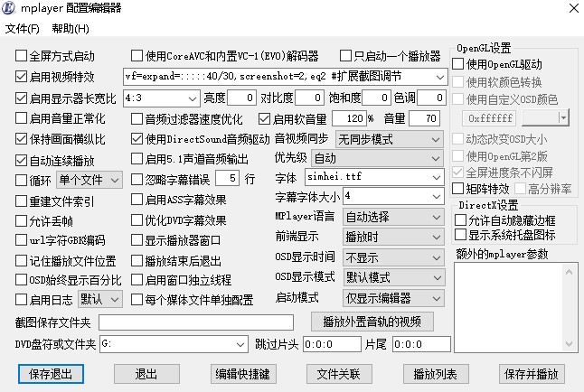Check 音频过滤器速度优化 option
This screenshot has width=584, height=392.
tap(137, 119)
